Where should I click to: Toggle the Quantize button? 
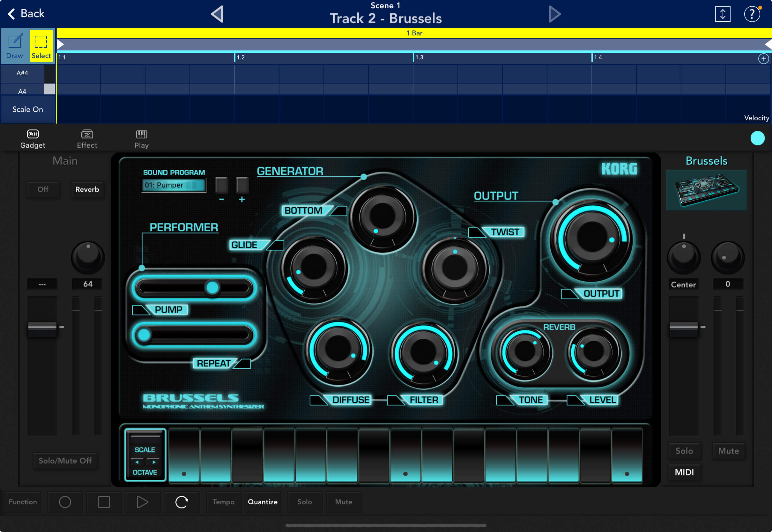(x=263, y=502)
